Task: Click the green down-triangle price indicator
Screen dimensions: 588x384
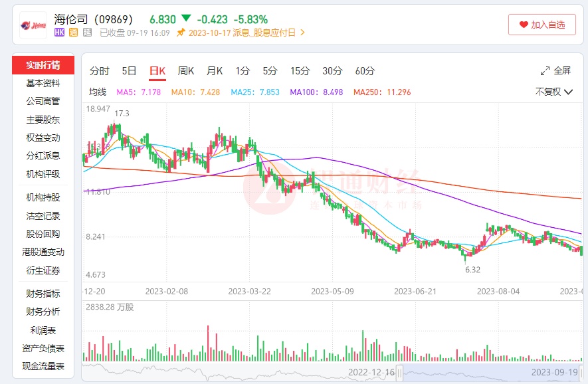Action: [185, 18]
